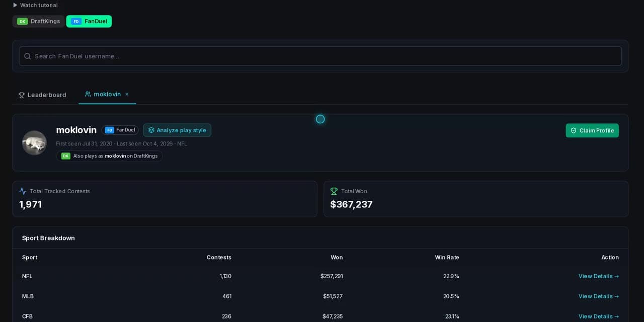Click the Contests column header

tap(219, 257)
